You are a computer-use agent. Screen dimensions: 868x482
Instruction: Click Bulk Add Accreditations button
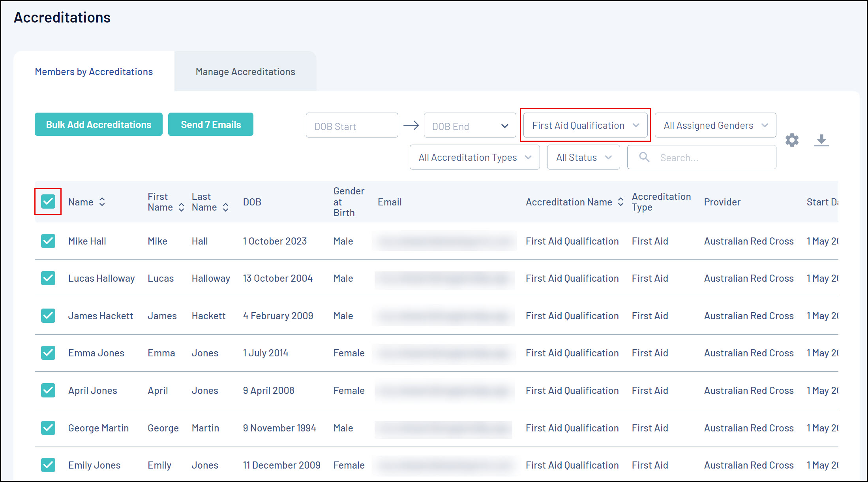coord(99,124)
